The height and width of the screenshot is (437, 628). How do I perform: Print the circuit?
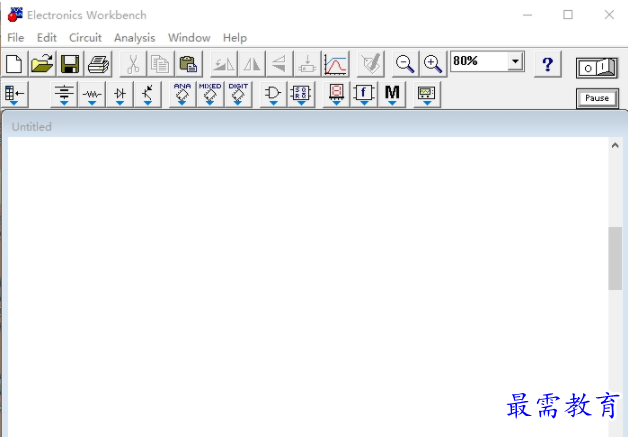(x=98, y=64)
